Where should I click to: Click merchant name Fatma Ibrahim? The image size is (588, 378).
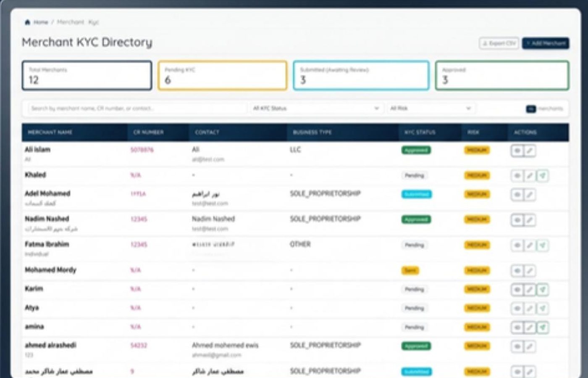coord(47,244)
